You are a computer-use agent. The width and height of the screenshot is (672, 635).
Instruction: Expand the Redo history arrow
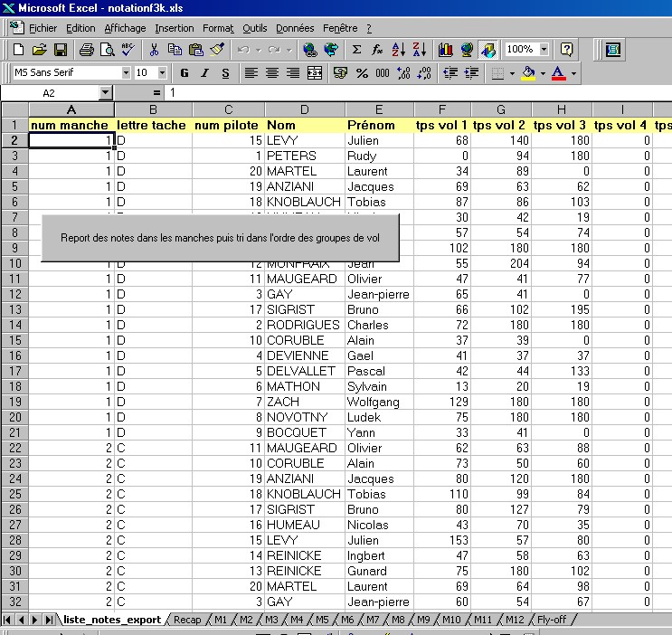[289, 50]
